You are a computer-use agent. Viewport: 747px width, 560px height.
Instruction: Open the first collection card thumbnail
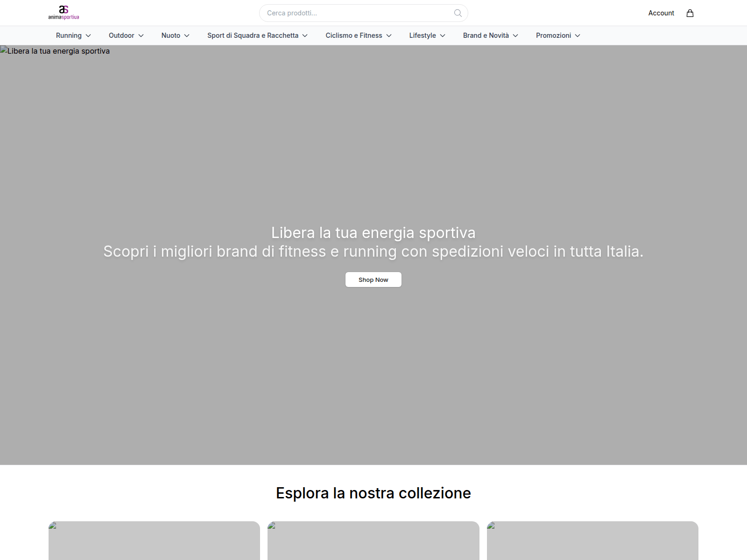(x=154, y=540)
